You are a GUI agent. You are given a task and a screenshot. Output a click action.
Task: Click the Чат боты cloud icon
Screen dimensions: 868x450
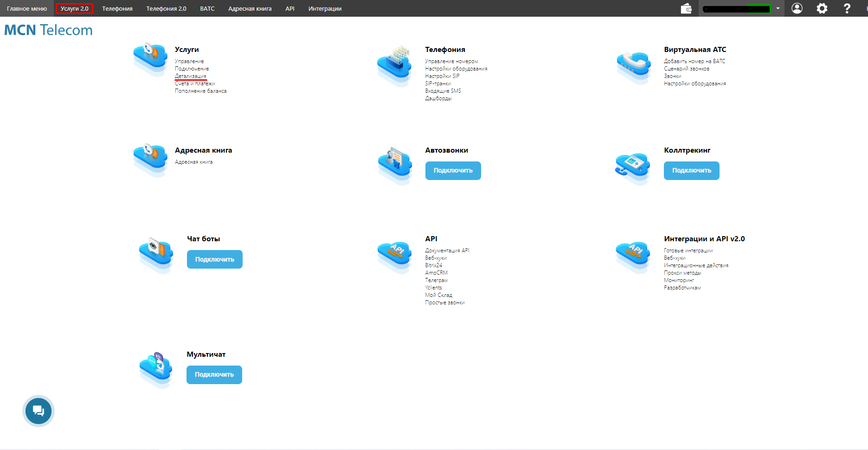(156, 255)
